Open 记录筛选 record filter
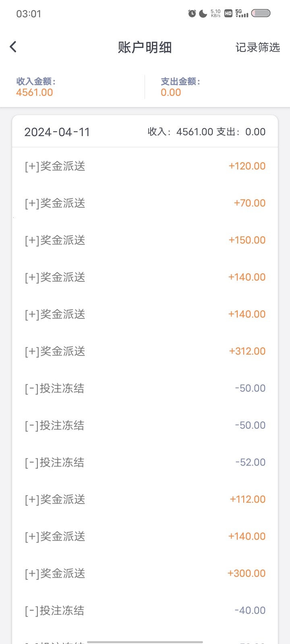The image size is (290, 644). (x=257, y=47)
